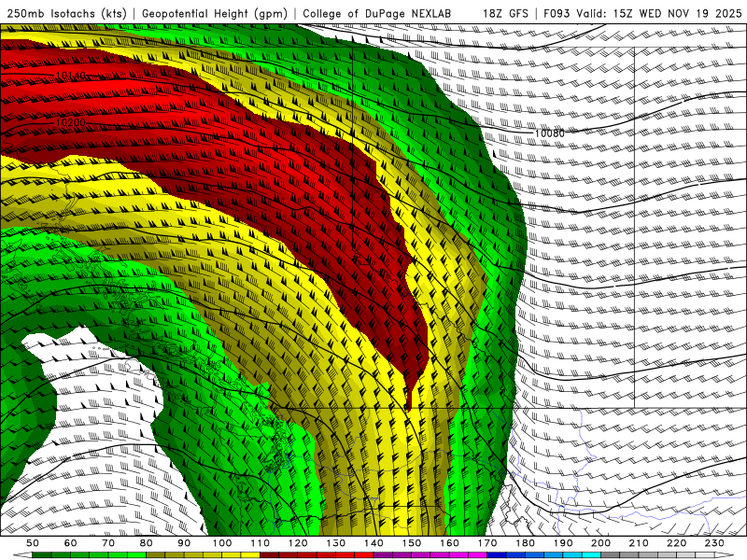Click the 10200 height contour label

point(71,122)
